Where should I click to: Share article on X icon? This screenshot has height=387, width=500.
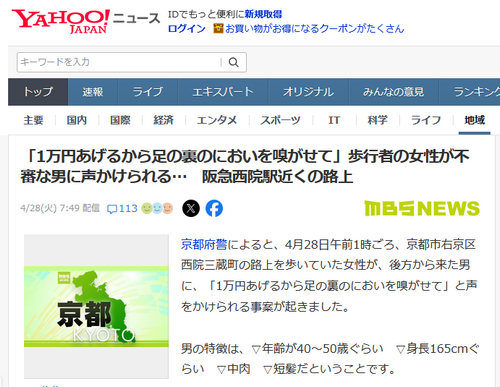pos(191,209)
